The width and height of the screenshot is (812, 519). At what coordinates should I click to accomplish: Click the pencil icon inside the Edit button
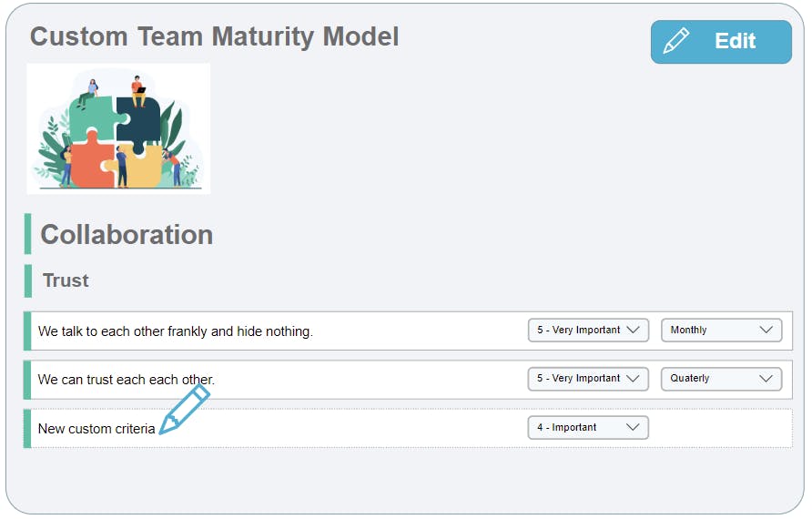676,42
